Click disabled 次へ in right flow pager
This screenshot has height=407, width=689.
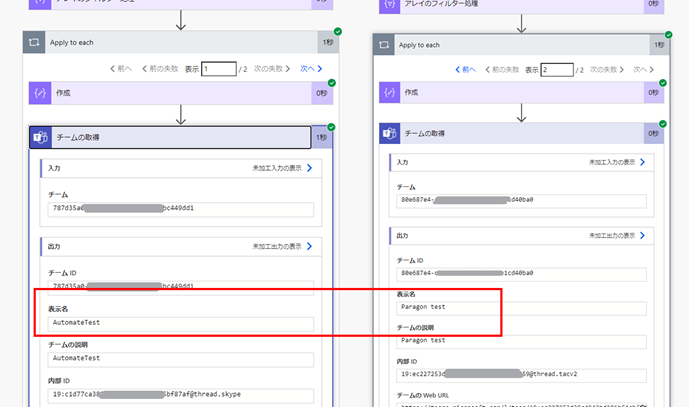point(644,69)
